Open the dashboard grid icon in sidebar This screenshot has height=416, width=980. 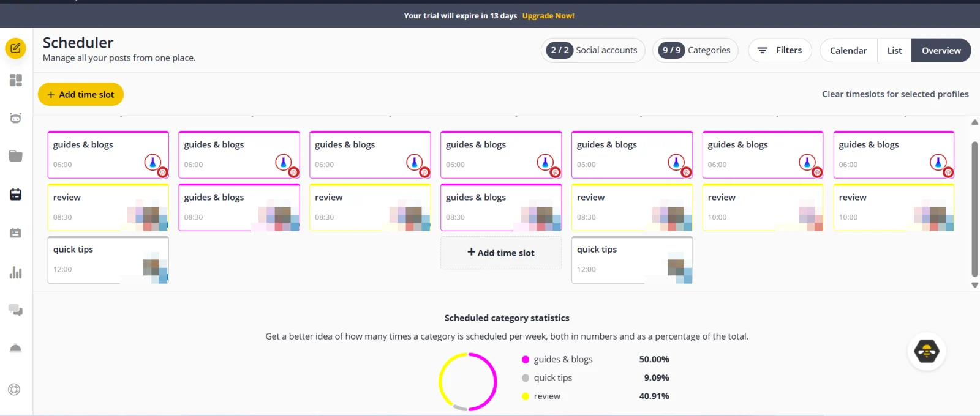(16, 80)
